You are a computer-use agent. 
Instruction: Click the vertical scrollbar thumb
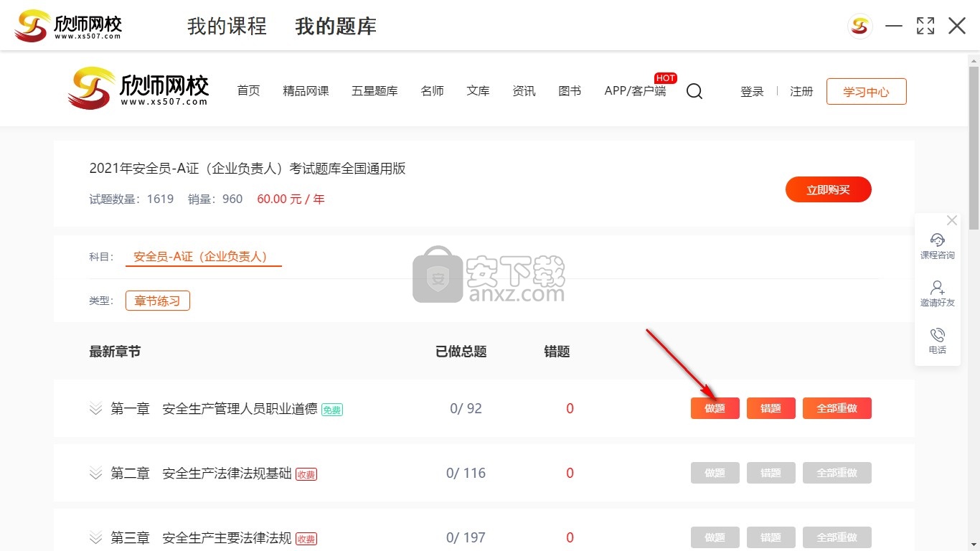[x=974, y=148]
